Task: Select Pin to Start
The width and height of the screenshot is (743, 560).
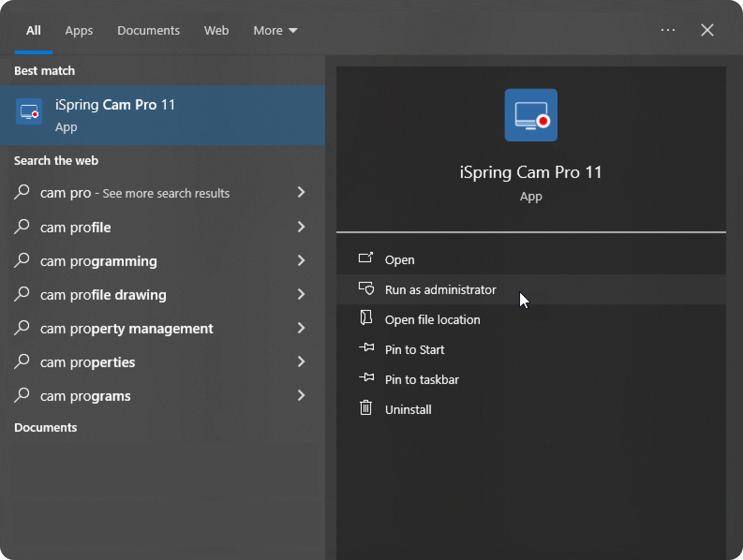Action: (x=531, y=349)
